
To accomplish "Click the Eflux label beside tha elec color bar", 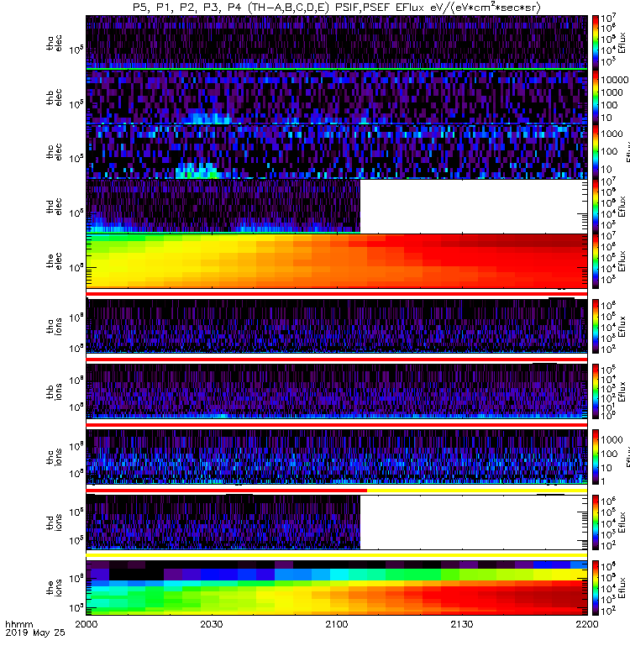I will (622, 43).
